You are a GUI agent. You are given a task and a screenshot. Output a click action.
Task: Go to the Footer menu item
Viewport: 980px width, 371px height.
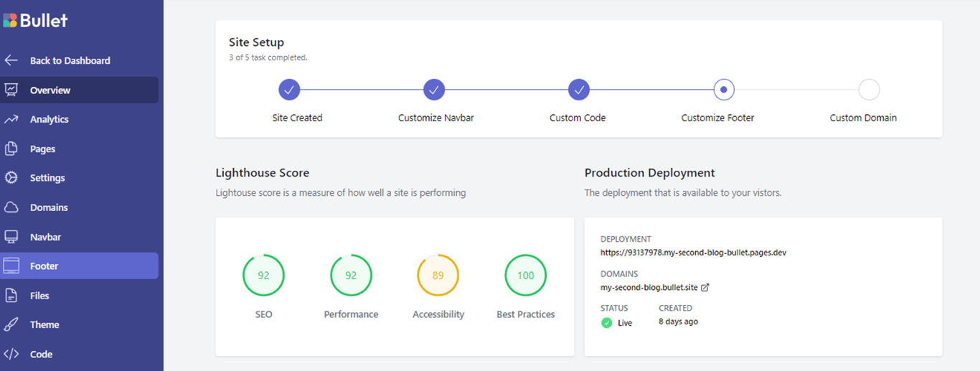tap(44, 266)
